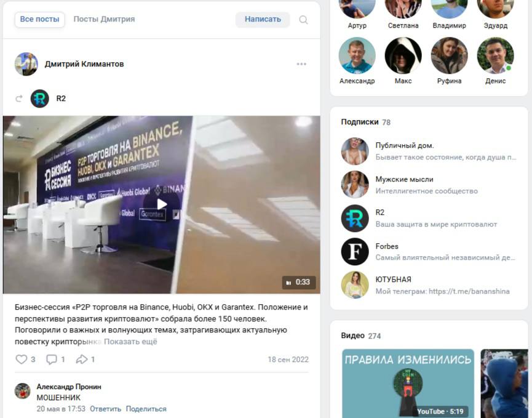The image size is (532, 418).
Task: Reply to Александр Пронин's comment
Action: point(105,409)
